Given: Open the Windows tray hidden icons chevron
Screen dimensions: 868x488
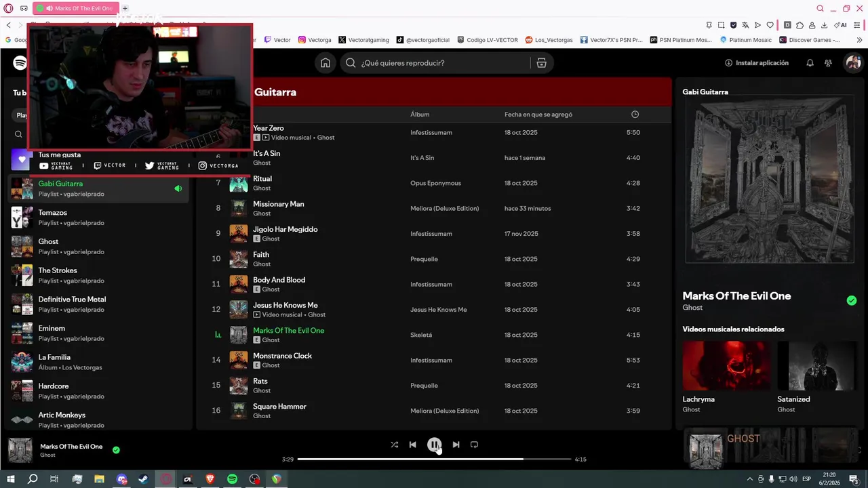Looking at the screenshot, I should tap(749, 479).
